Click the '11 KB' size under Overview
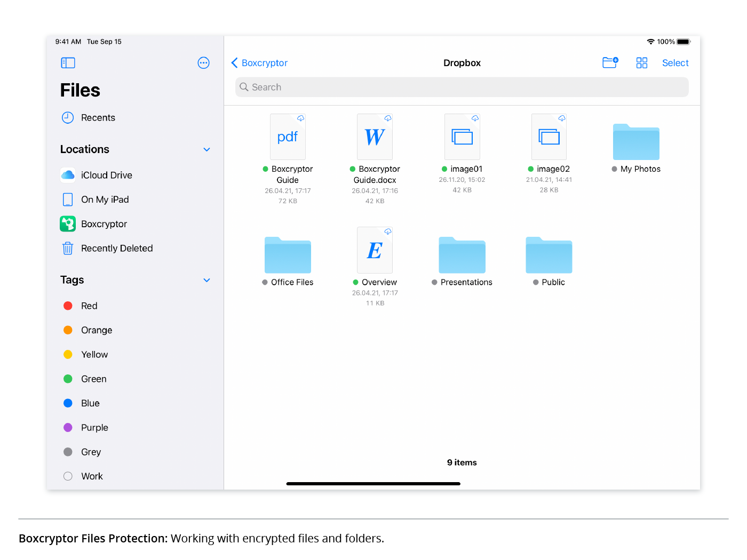747x560 pixels. coord(375,303)
